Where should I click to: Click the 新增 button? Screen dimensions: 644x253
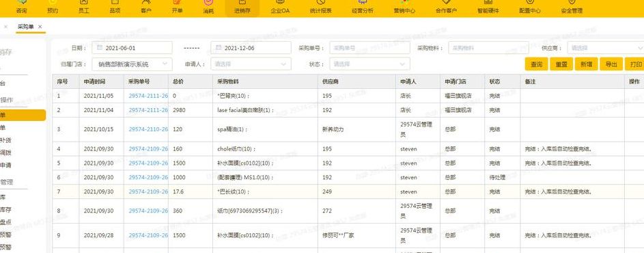tap(587, 64)
